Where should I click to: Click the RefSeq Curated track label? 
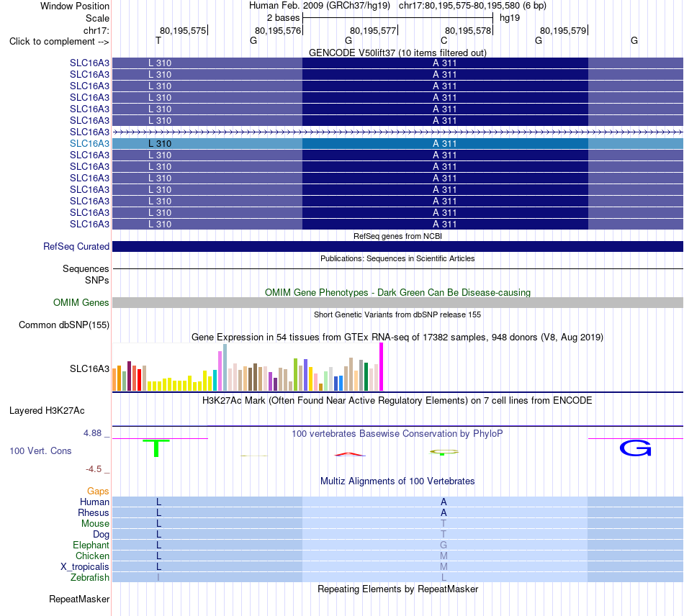(76, 246)
